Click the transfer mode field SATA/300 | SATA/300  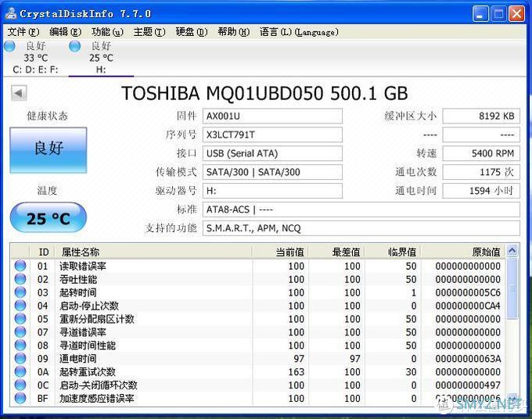pyautogui.click(x=272, y=172)
